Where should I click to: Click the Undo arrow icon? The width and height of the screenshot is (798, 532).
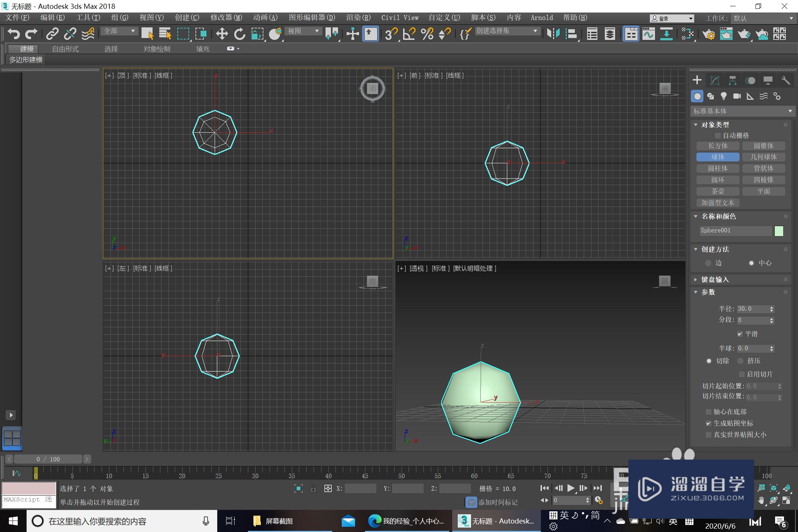(14, 34)
